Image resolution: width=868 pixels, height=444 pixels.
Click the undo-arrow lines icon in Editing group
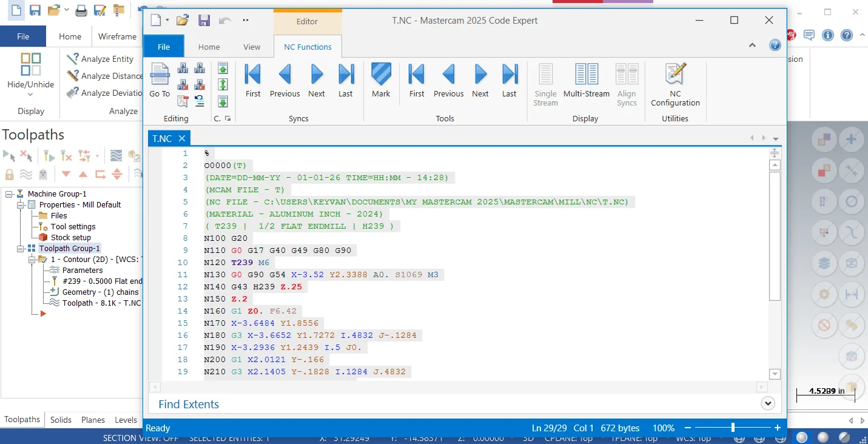[x=199, y=101]
